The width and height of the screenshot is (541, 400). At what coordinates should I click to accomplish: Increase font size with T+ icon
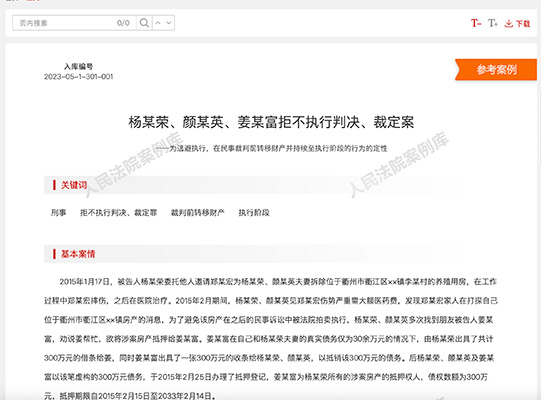point(492,23)
